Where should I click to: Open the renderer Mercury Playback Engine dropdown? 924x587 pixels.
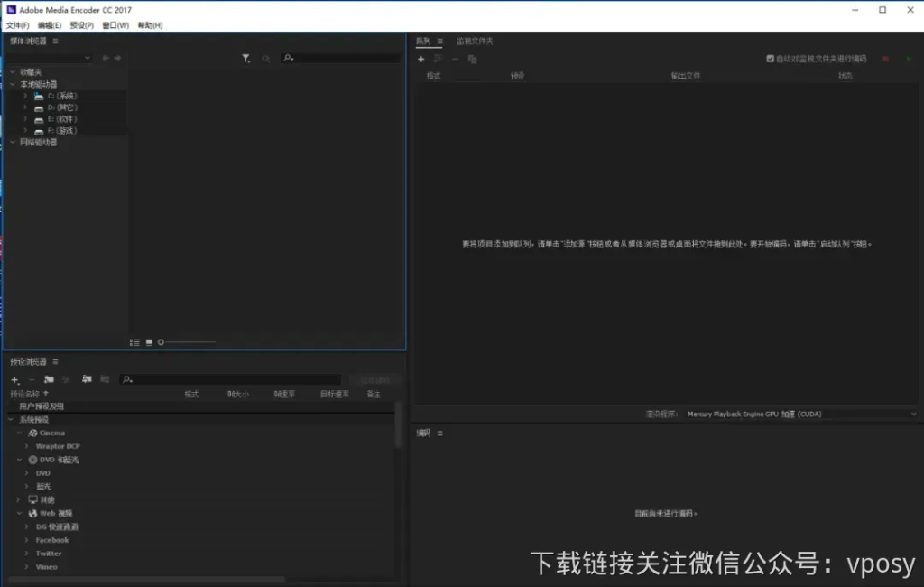(801, 415)
